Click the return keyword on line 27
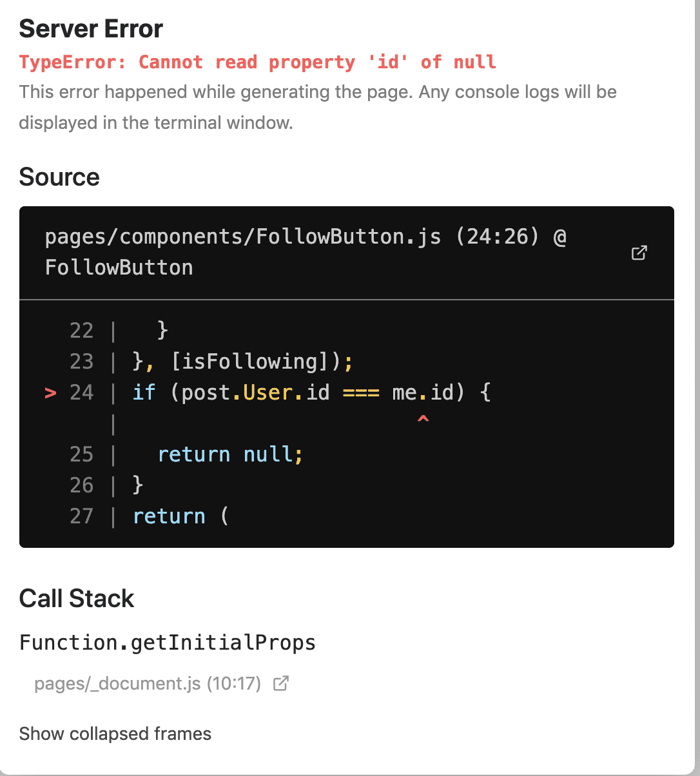This screenshot has width=700, height=776. pyautogui.click(x=169, y=516)
